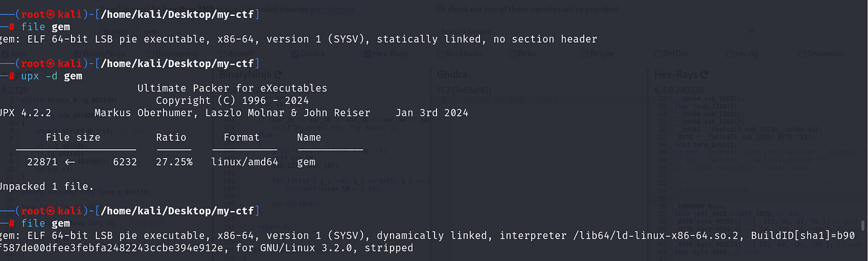
Task: Click the Ghidra panel heading
Action: (x=452, y=75)
